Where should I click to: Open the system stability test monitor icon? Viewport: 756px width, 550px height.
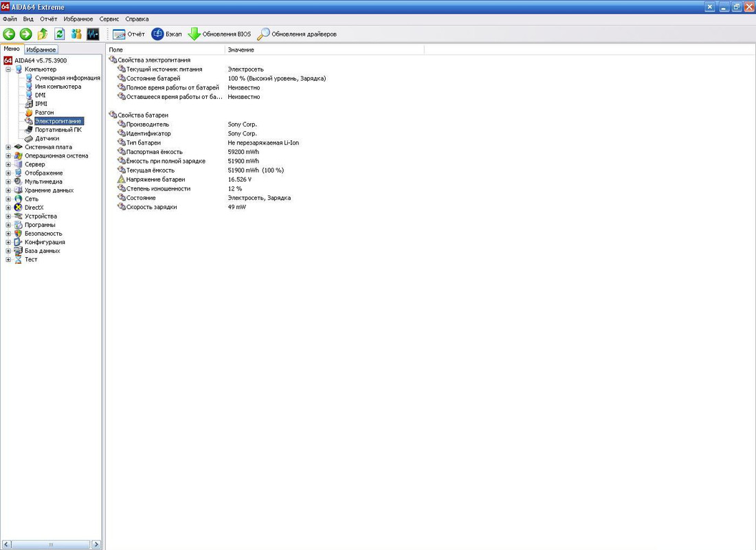click(93, 34)
